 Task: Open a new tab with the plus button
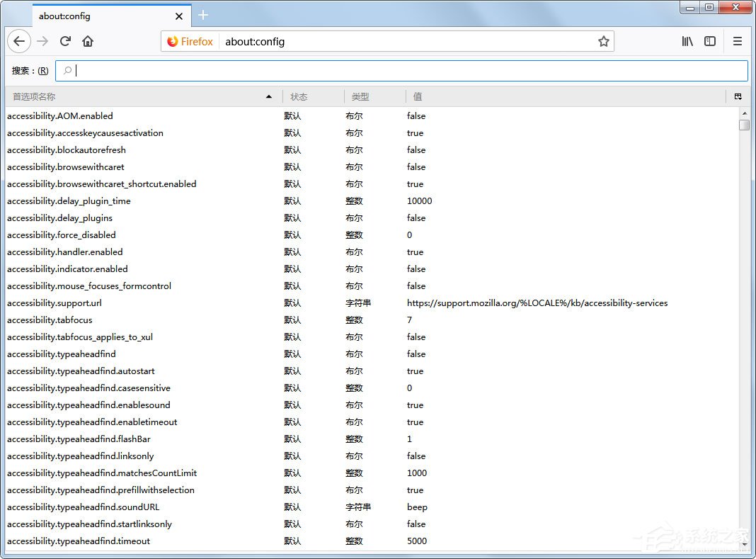(x=203, y=15)
